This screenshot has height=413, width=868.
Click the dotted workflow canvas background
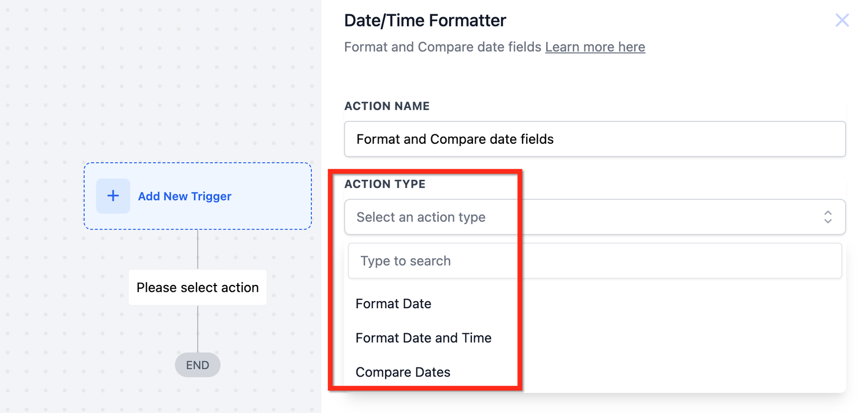click(163, 81)
